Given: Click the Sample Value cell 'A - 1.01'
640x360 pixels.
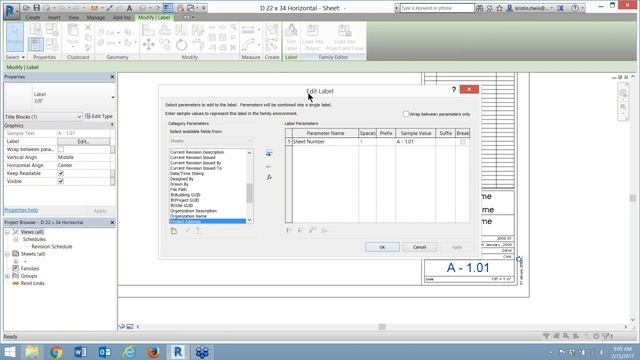Looking at the screenshot, I should pyautogui.click(x=415, y=142).
